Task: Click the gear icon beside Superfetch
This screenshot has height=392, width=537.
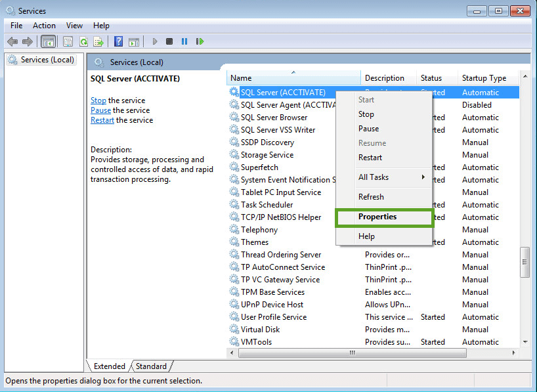Action: coord(234,167)
